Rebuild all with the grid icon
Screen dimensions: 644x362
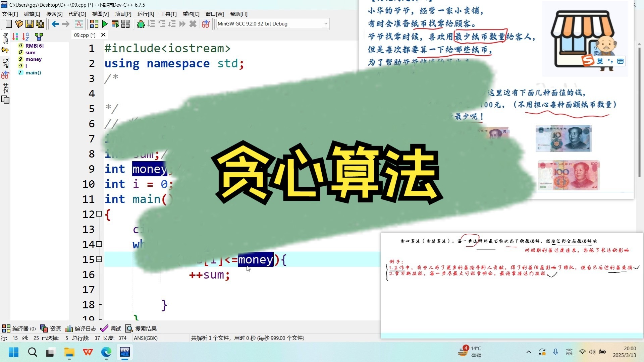point(125,24)
